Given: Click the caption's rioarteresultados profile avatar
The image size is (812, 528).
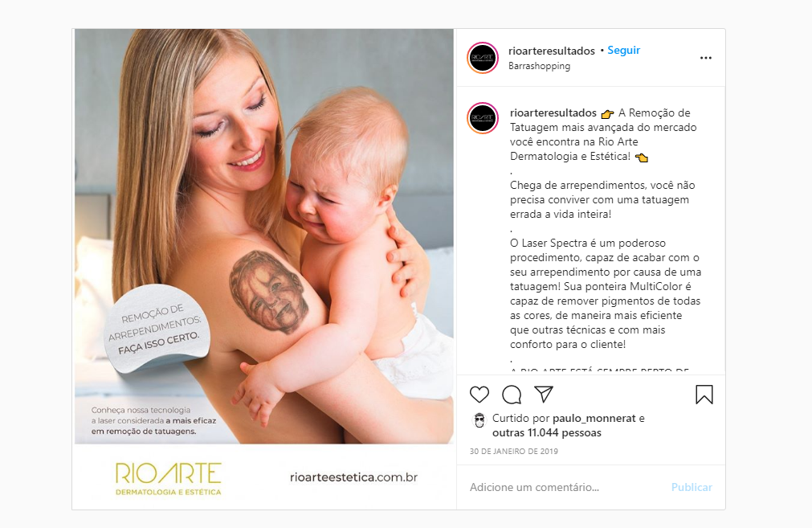Looking at the screenshot, I should click(483, 118).
